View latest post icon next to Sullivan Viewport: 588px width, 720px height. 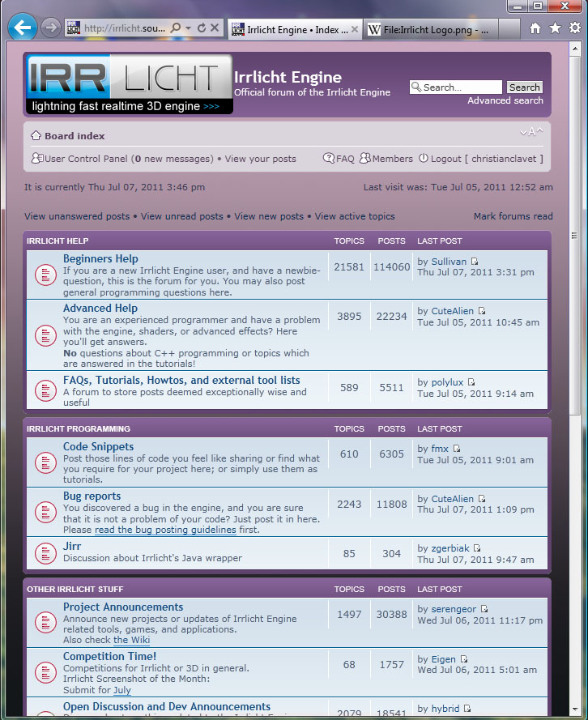[x=475, y=262]
